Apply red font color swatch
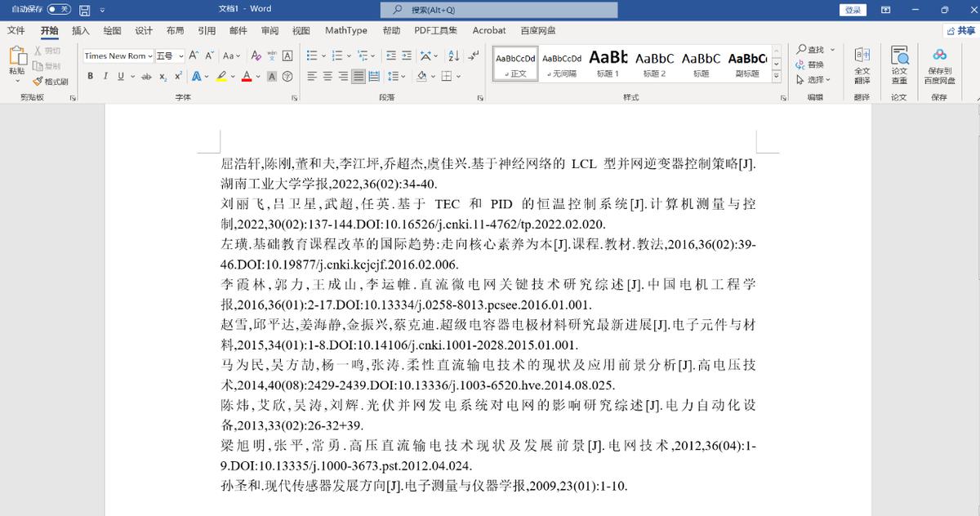This screenshot has width=980, height=516. pyautogui.click(x=247, y=76)
